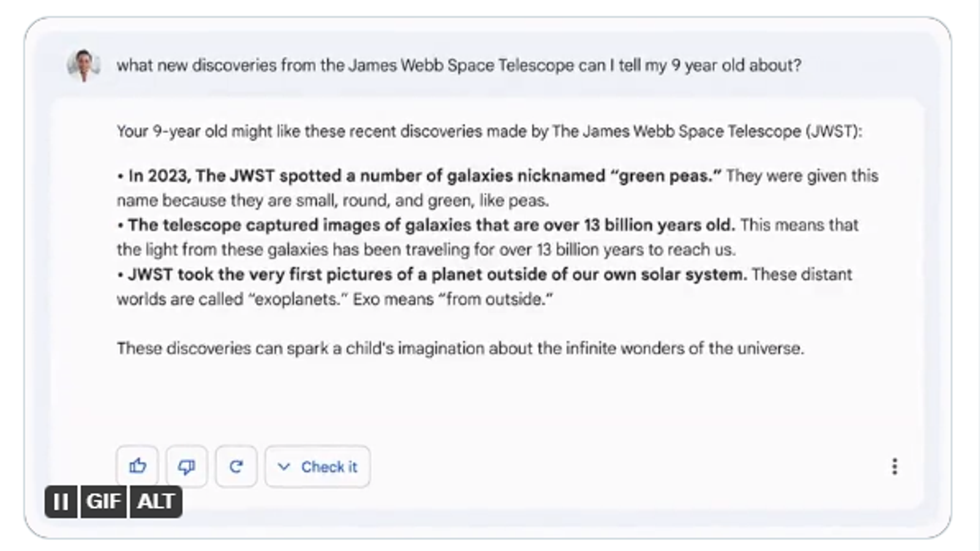
Task: Open the Check it options via its arrow
Action: [284, 467]
